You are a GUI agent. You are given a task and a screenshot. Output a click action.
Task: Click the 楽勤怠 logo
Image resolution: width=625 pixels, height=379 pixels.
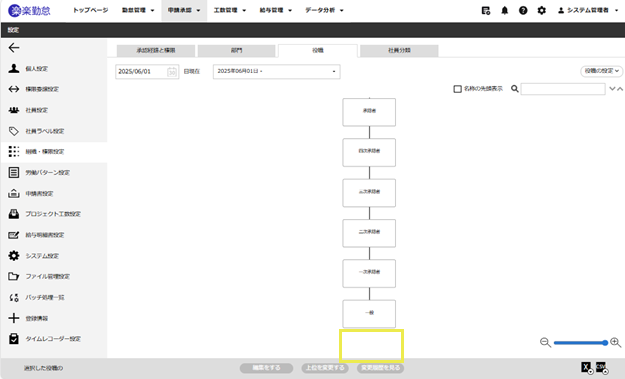[x=29, y=10]
